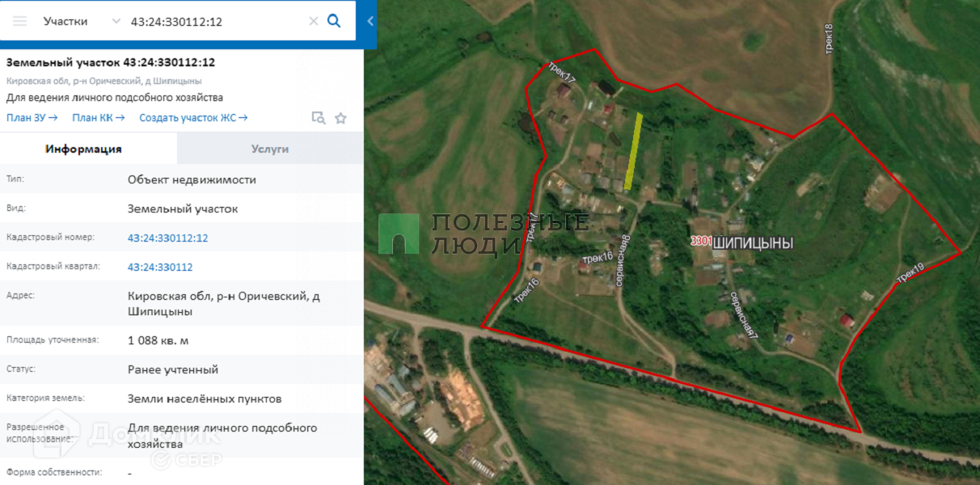980x485 pixels.
Task: Open the План ЗУ link
Action: (x=32, y=118)
